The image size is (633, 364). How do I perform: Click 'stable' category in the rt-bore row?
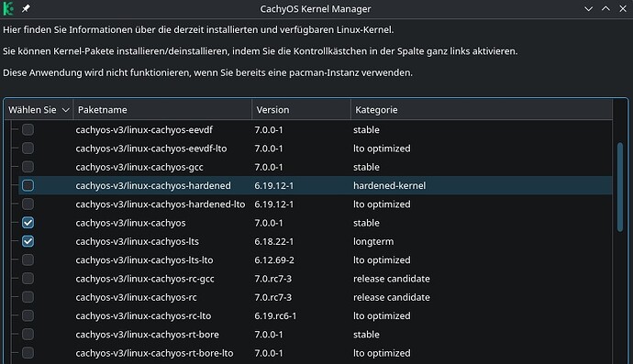(x=366, y=334)
